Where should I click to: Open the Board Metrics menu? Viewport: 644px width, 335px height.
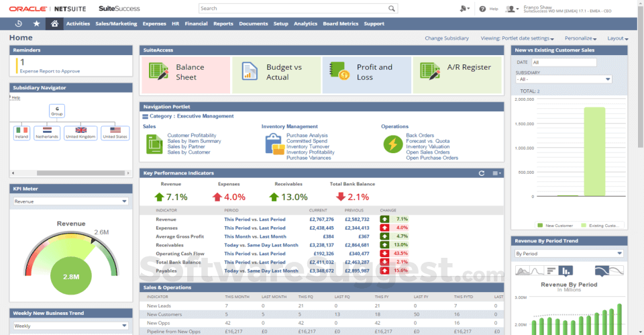[340, 23]
